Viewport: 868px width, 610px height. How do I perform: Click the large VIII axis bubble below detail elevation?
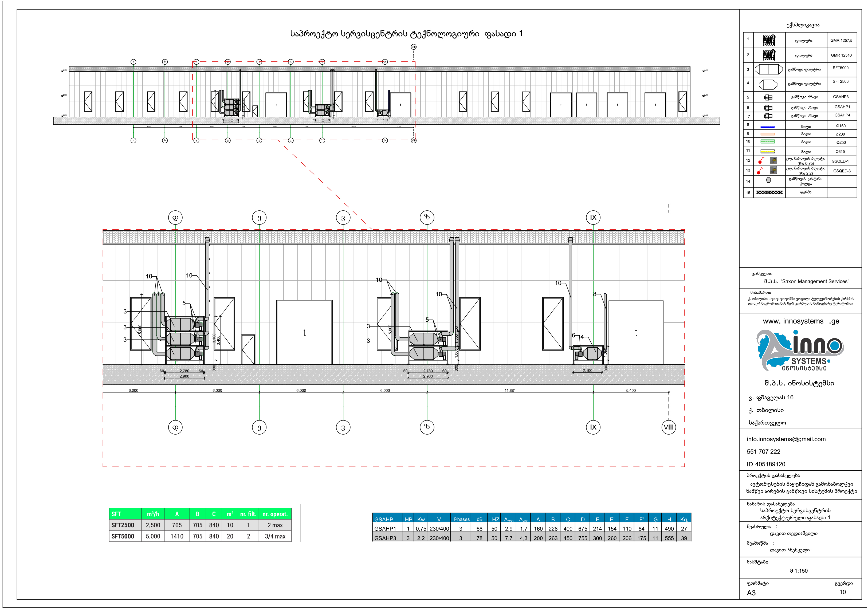(668, 427)
